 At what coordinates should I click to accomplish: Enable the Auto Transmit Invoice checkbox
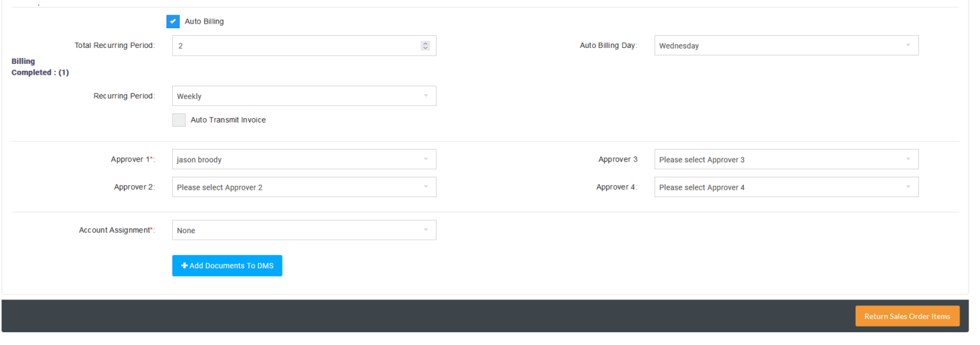179,120
